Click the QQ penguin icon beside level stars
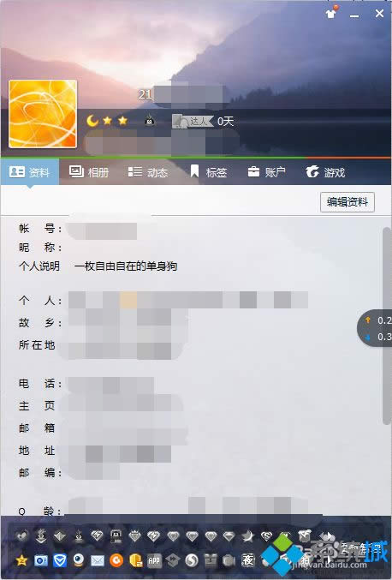This screenshot has height=580, width=392. [149, 121]
